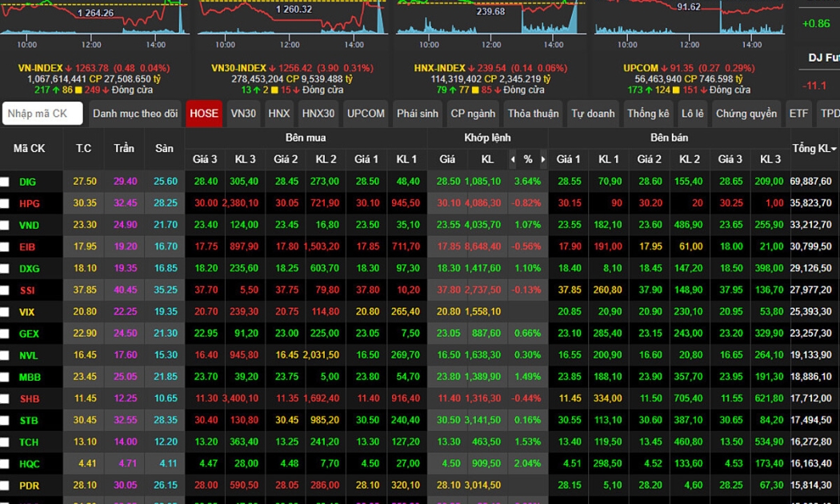This screenshot has width=840, height=504.
Task: Switch to the UPCOM tab
Action: (x=366, y=114)
